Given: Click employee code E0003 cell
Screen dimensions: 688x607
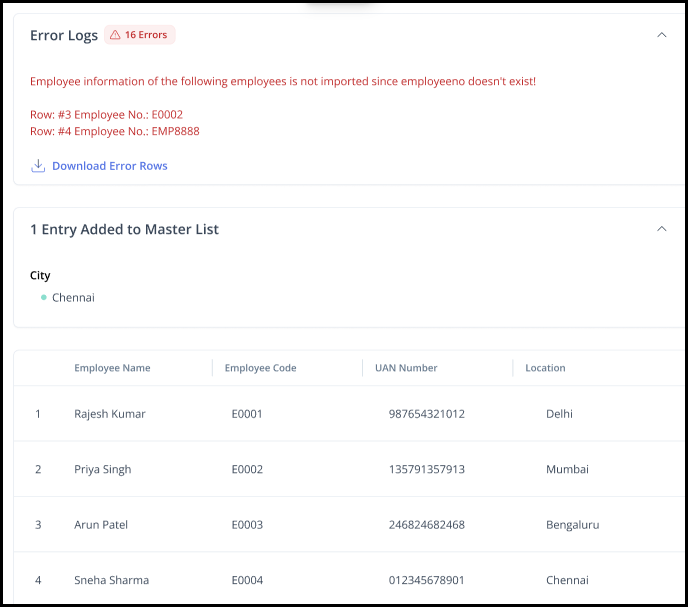Looking at the screenshot, I should click(247, 524).
